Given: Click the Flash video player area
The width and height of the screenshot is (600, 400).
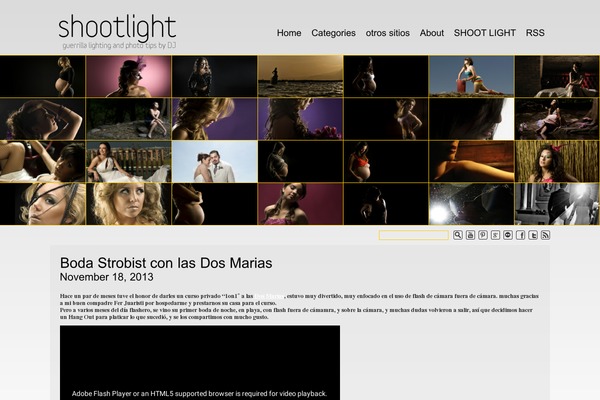Looking at the screenshot, I should (200, 362).
